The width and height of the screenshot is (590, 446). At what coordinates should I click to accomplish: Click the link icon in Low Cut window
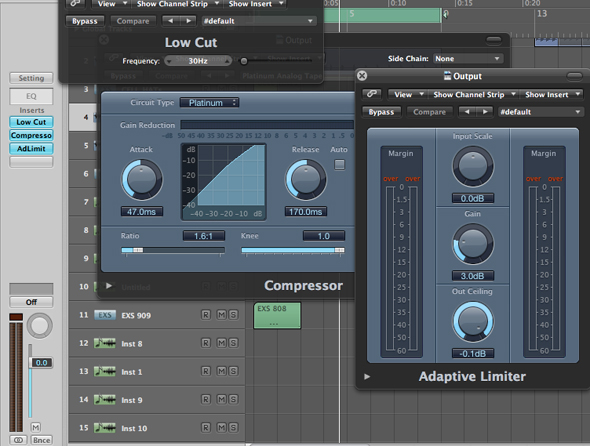75,4
